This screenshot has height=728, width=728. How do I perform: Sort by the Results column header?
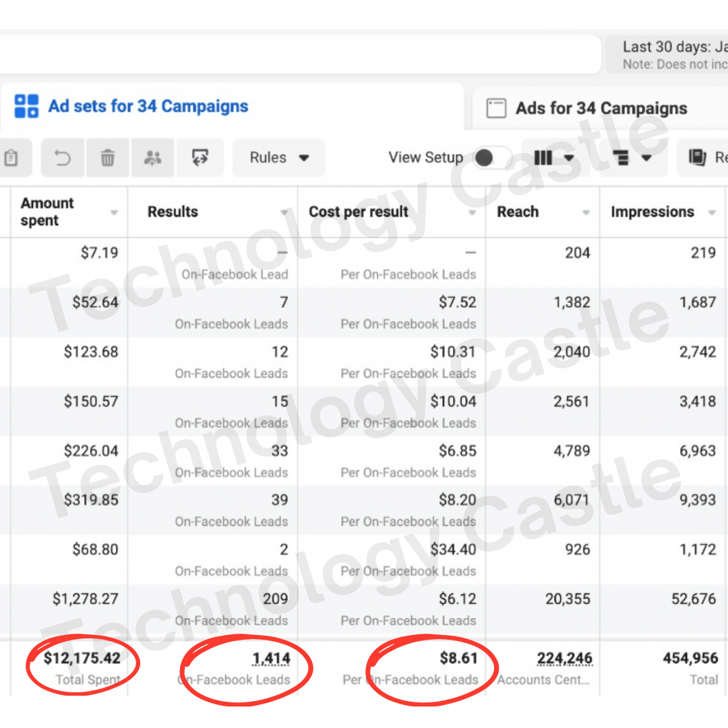[x=173, y=212]
